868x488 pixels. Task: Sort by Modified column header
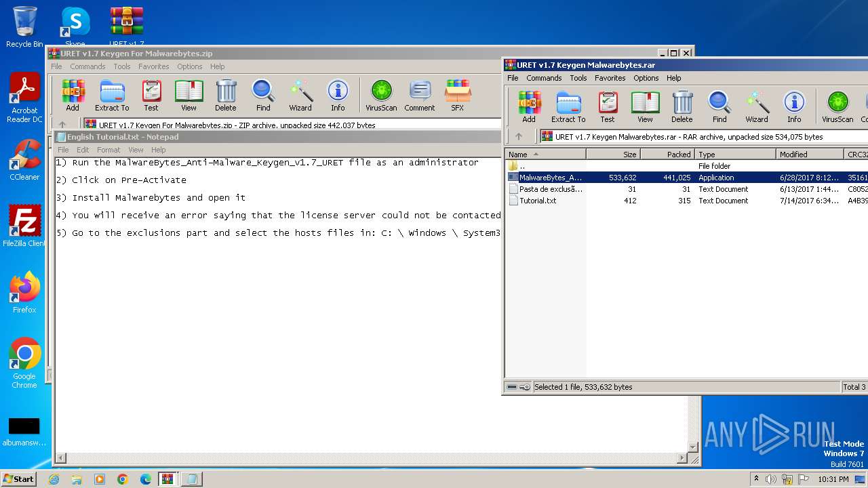coord(810,155)
